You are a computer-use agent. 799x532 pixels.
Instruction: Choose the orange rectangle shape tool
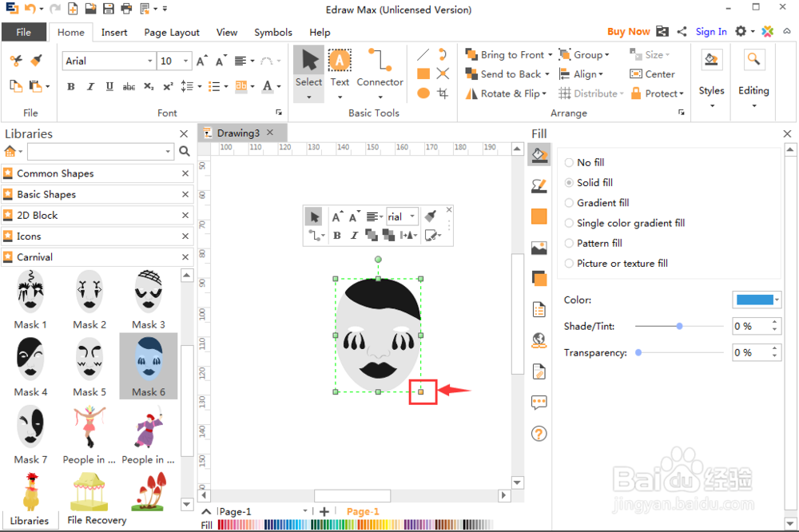(423, 73)
